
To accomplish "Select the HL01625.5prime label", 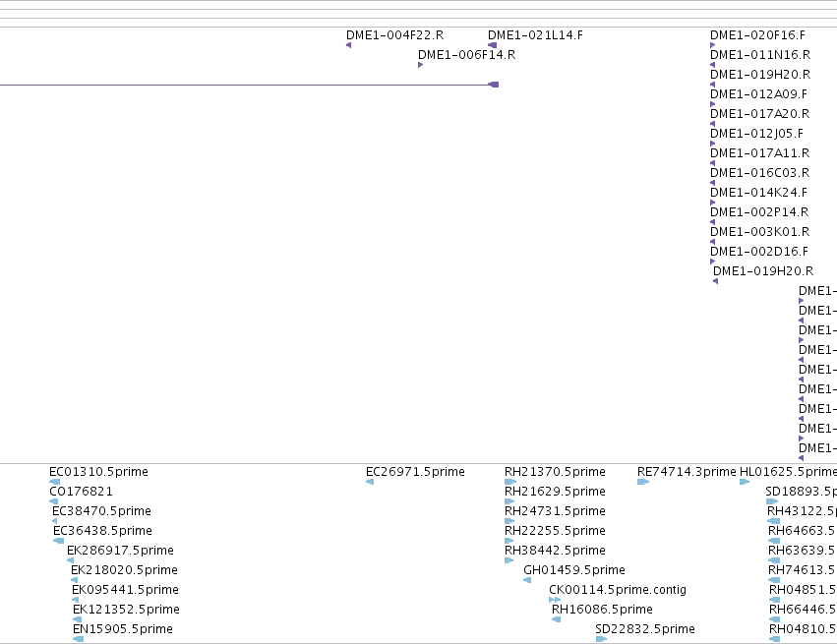I will [788, 472].
